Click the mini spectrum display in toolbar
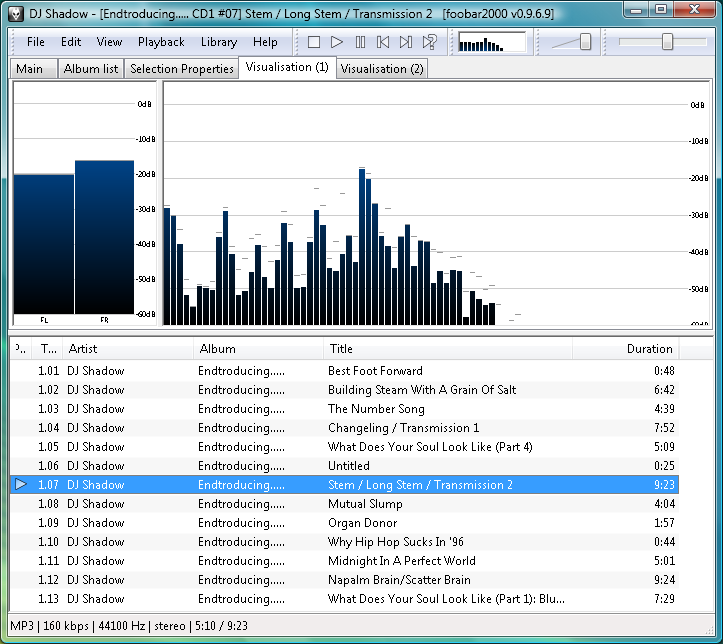The image size is (723, 644). coord(492,42)
